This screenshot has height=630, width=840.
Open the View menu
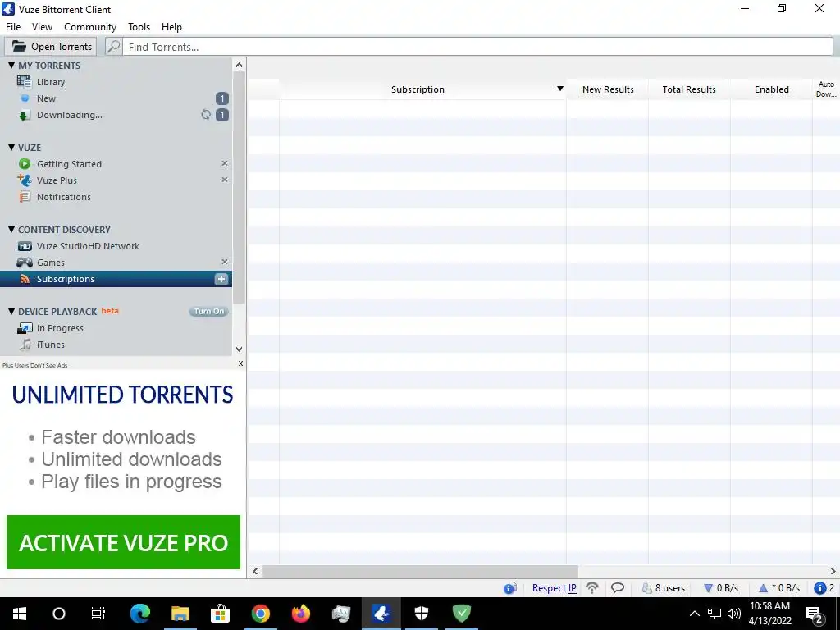pos(42,27)
